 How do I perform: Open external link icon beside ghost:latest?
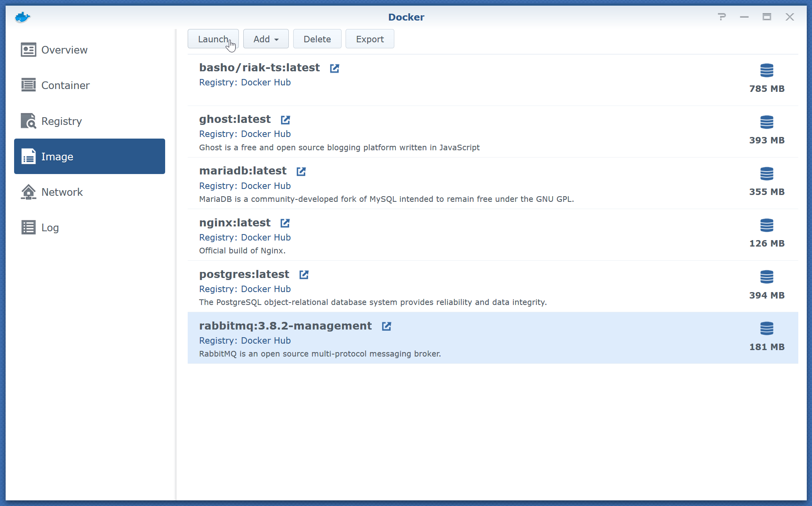[285, 120]
